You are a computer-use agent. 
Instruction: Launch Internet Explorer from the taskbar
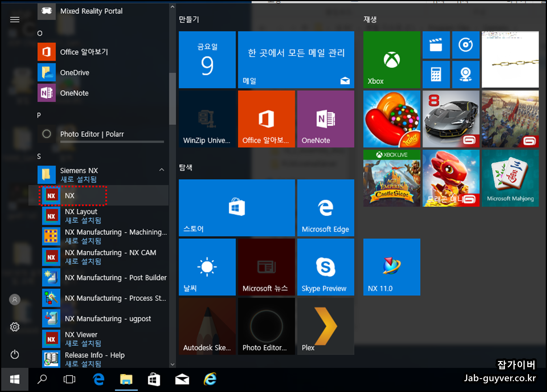coord(210,379)
